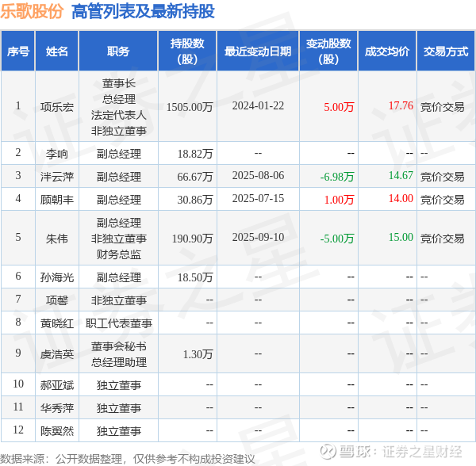Viewport: 476px width, 466px height.
Task: Click the date 2025-08-06
Action: click(258, 176)
